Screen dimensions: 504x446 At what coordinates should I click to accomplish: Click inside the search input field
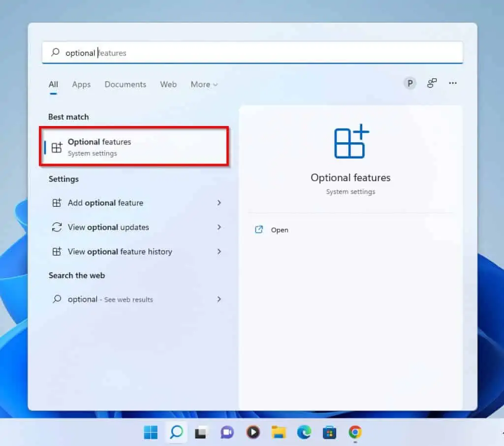[197, 53]
